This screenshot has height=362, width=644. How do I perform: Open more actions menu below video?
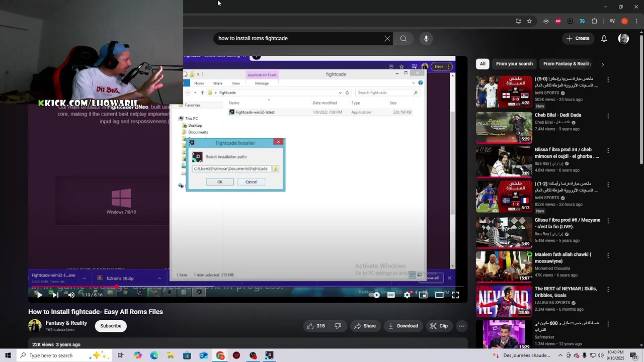pyautogui.click(x=461, y=326)
